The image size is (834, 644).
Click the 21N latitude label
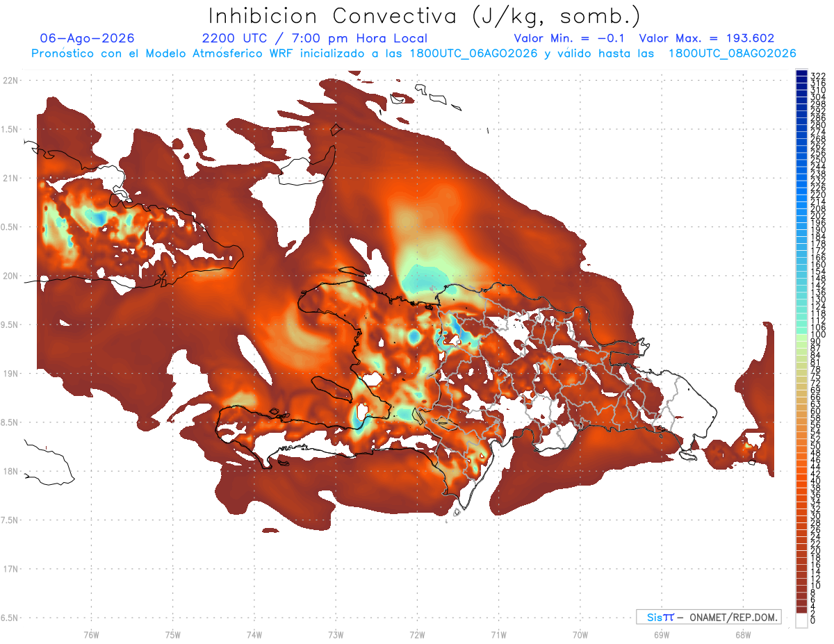point(10,179)
